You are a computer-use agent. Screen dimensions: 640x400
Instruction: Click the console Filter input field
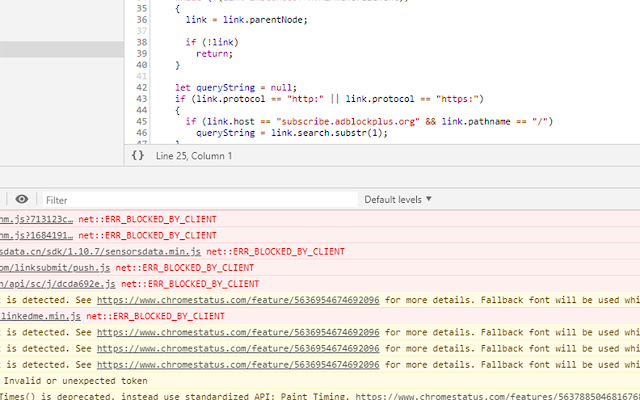click(198, 200)
